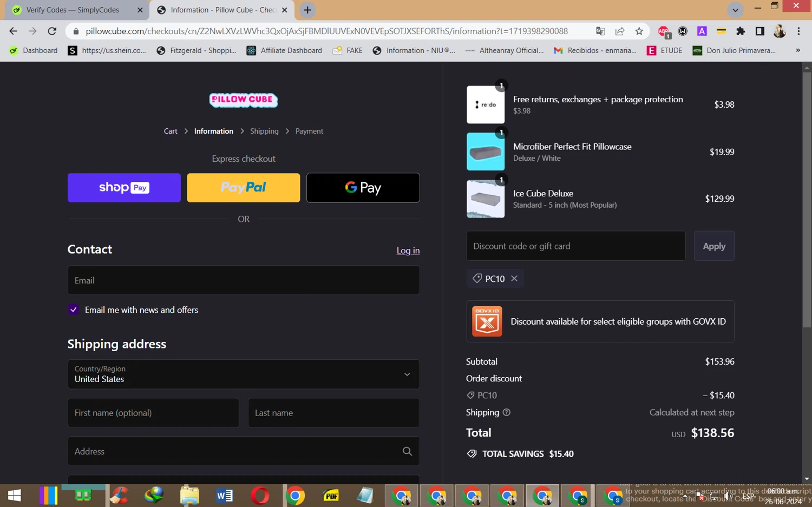Open the Chrome extensions puzzle icon
The height and width of the screenshot is (507, 812).
(x=741, y=31)
